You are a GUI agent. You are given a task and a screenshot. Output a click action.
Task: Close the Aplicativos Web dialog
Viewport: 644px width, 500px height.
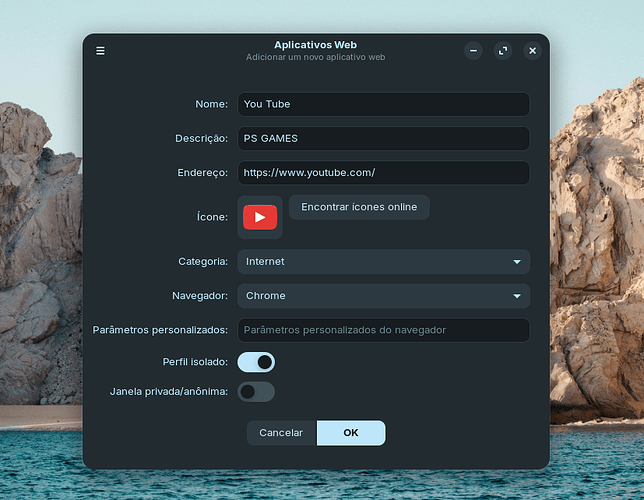coord(532,50)
